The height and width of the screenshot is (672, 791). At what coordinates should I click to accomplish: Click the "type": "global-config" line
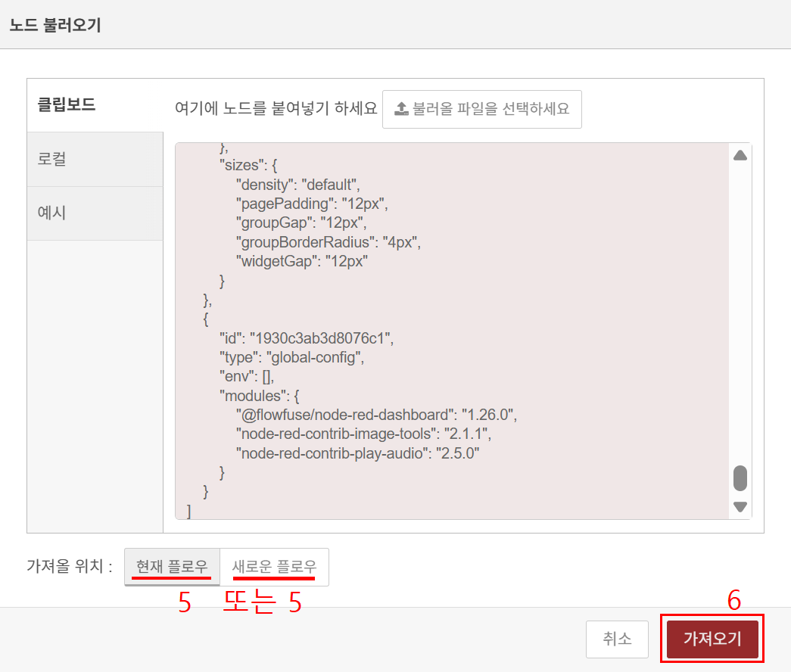[x=291, y=358]
